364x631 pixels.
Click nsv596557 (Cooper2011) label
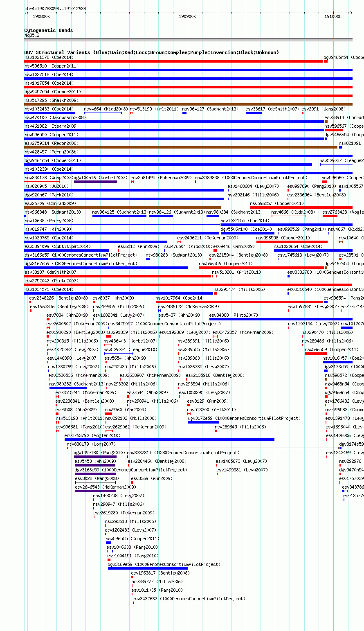277,203
